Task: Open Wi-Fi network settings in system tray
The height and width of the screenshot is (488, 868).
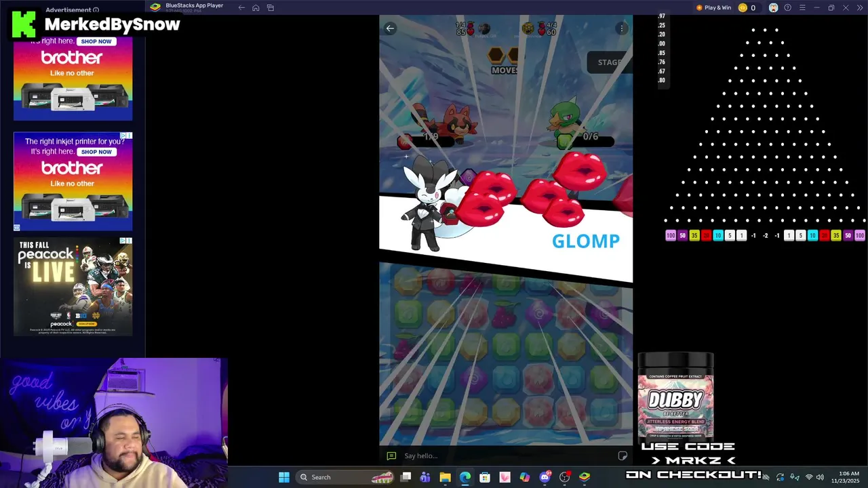Action: 808,477
